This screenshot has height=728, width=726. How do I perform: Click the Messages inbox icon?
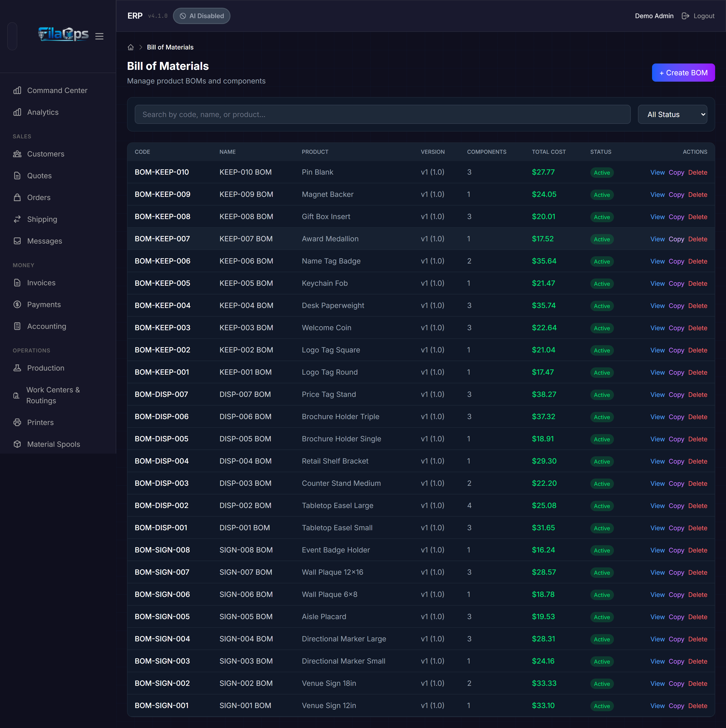pos(17,241)
